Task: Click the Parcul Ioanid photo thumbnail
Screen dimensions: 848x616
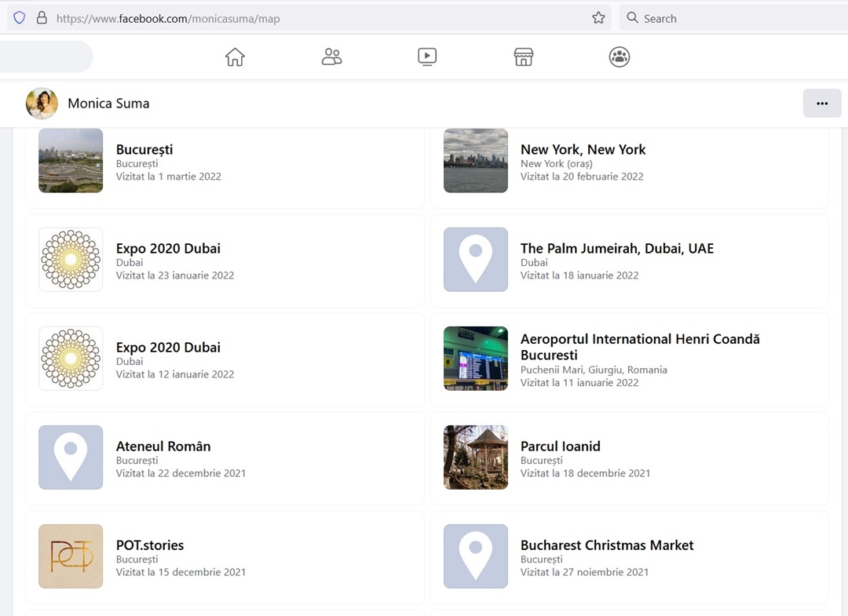Action: pos(475,457)
